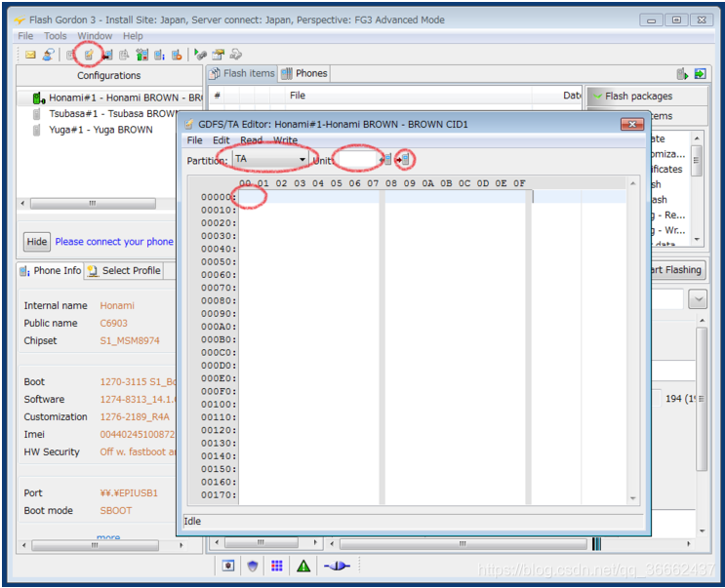Viewport: 725px width, 588px height.
Task: Click the '#' column header
Action: click(217, 96)
